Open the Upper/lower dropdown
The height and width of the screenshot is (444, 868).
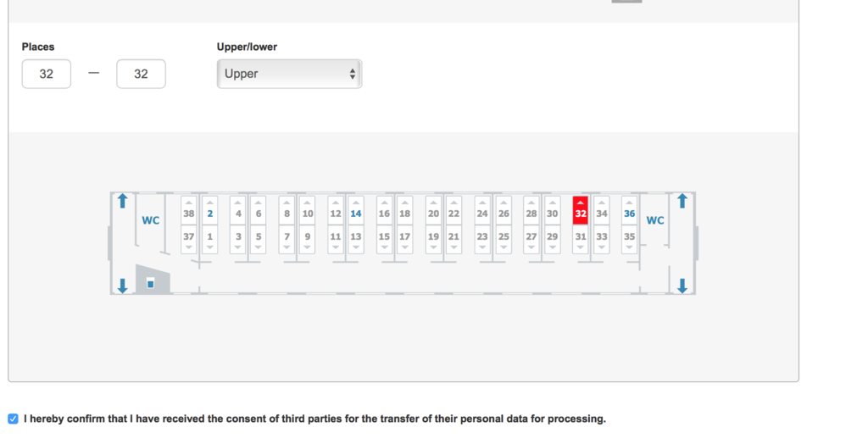click(x=289, y=74)
